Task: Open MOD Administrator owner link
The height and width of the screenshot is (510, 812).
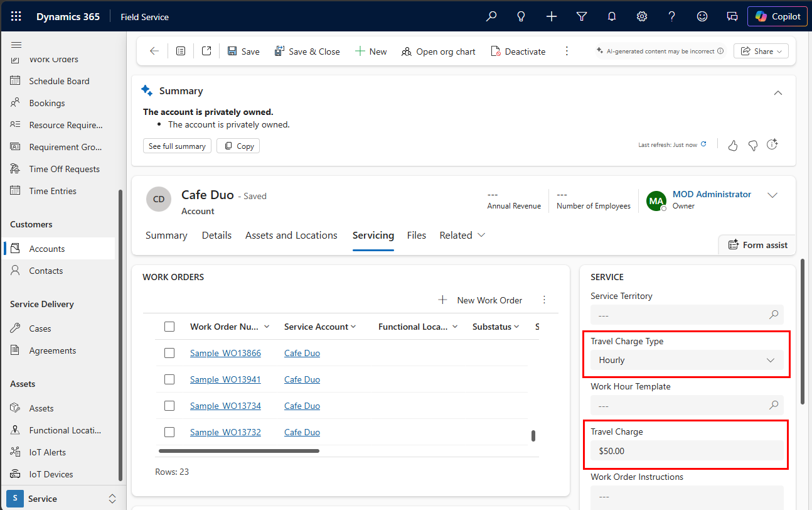Action: (712, 194)
